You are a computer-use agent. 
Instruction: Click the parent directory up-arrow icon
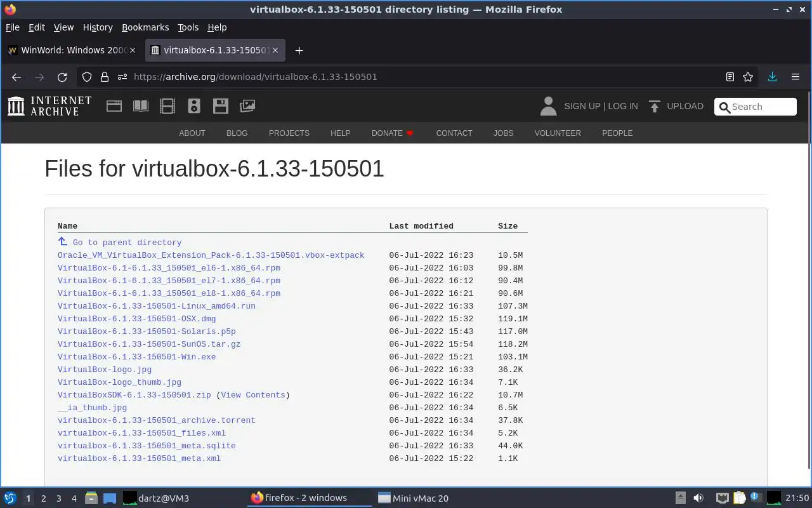tap(63, 241)
